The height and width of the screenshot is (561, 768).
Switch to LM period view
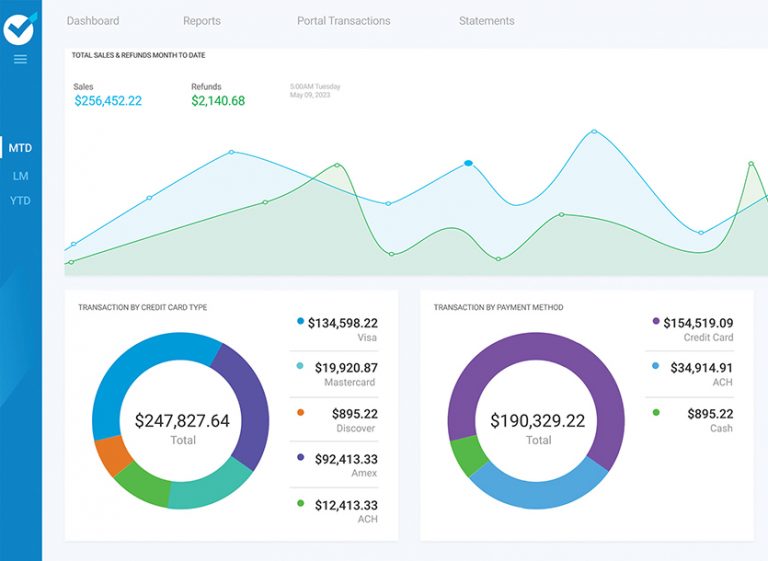pos(20,175)
